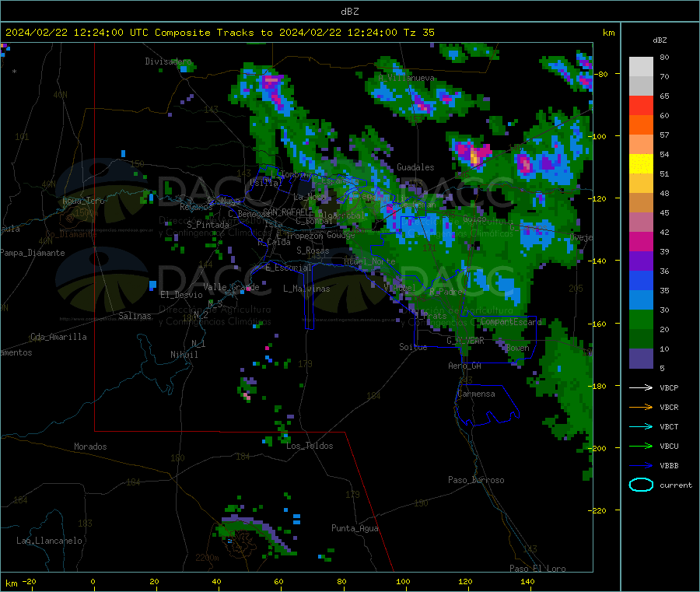The width and height of the screenshot is (700, 592).
Task: Click the Nihuil map label
Action: [x=184, y=355]
